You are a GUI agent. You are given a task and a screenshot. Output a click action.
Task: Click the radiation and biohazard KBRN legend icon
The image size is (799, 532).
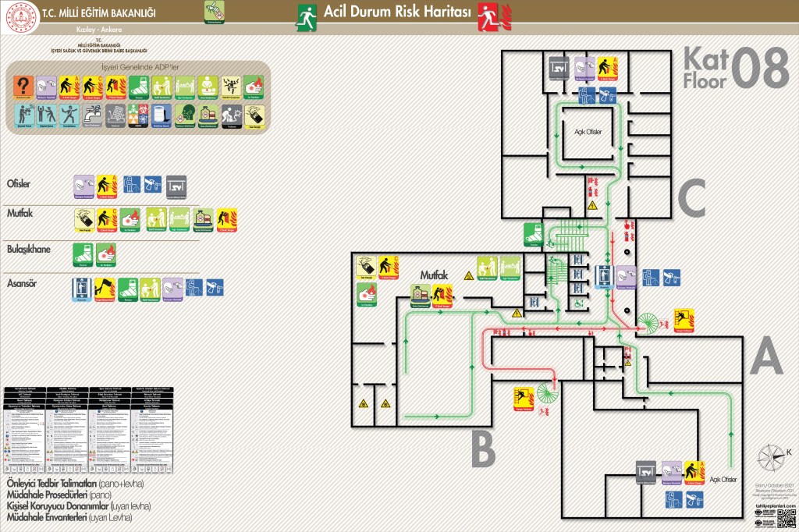point(138,115)
